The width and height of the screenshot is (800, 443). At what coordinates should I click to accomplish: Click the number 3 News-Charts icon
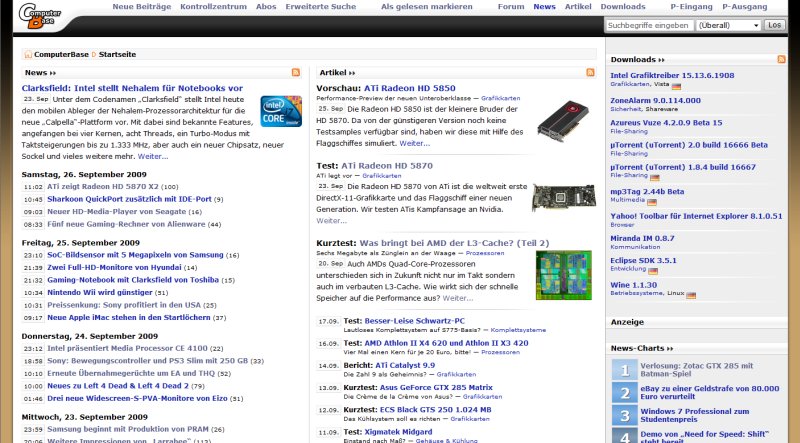pos(624,415)
